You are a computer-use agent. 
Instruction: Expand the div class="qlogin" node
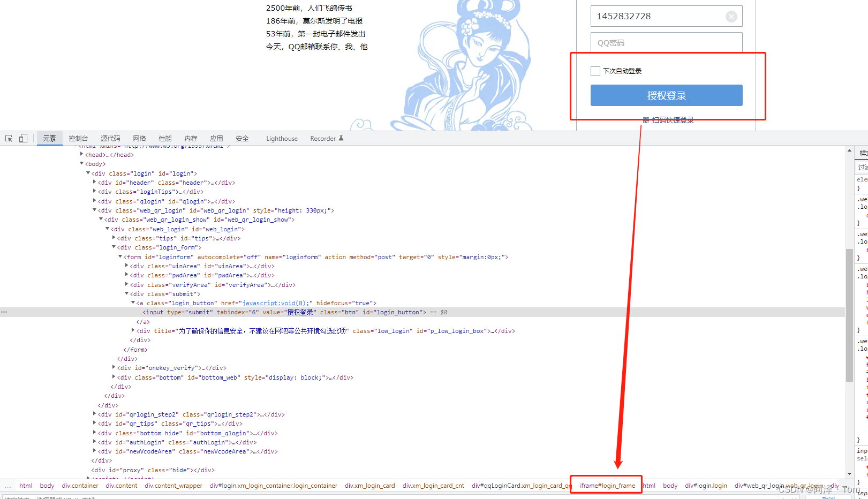[x=94, y=201]
